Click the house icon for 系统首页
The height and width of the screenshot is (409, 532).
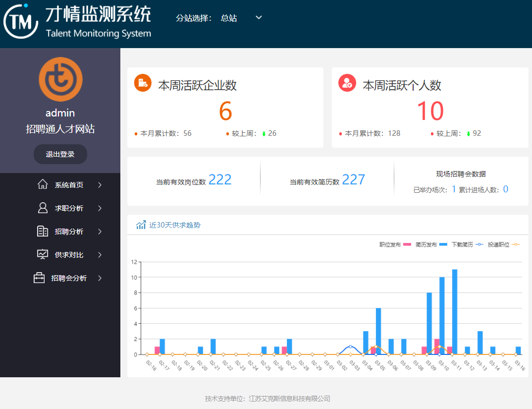43,184
